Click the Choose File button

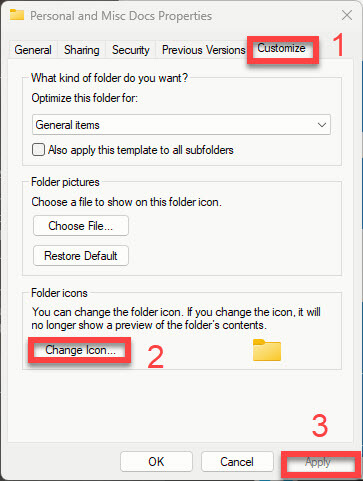81,226
